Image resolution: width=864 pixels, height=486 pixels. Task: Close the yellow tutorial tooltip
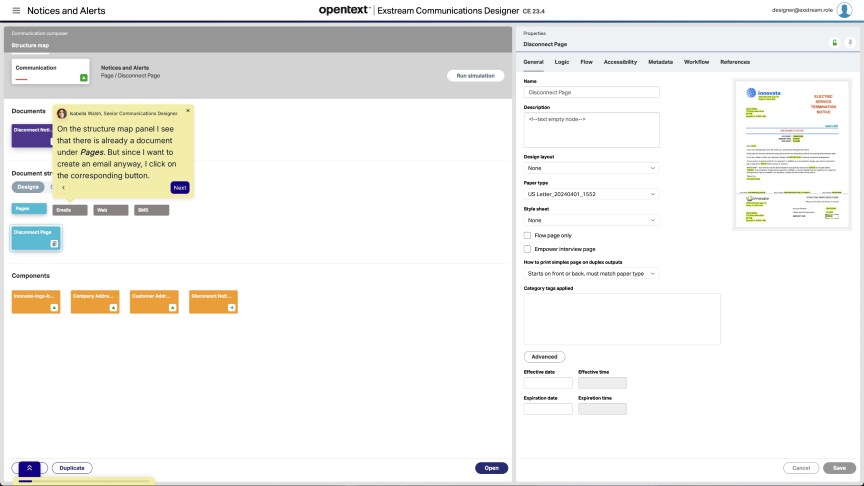click(x=188, y=111)
